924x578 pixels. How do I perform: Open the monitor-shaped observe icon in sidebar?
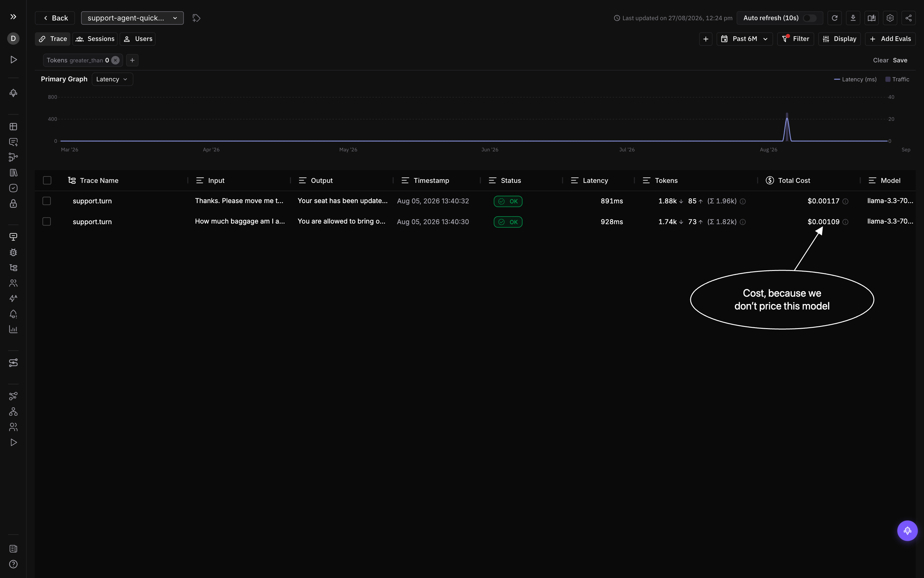[x=13, y=237]
